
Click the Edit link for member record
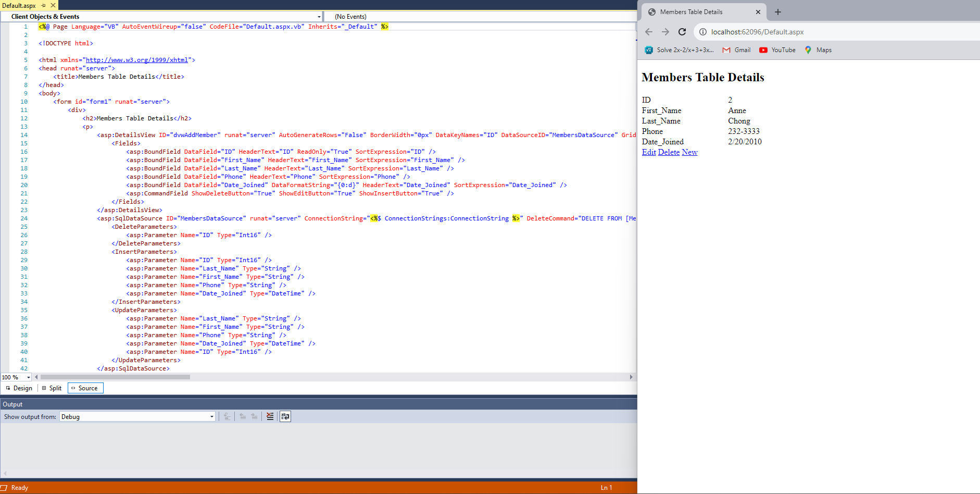[x=649, y=152]
